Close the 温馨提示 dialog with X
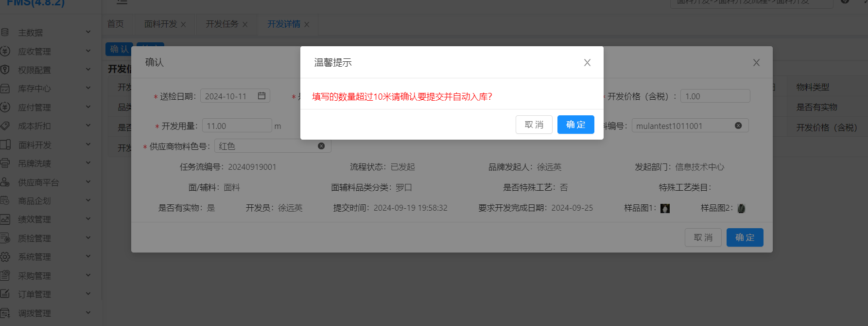The image size is (868, 326). (x=587, y=62)
